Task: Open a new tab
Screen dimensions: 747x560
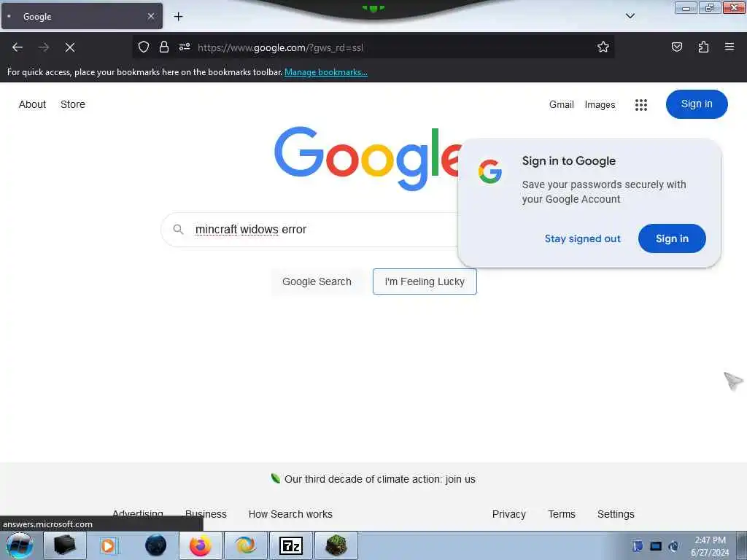Action: click(178, 16)
